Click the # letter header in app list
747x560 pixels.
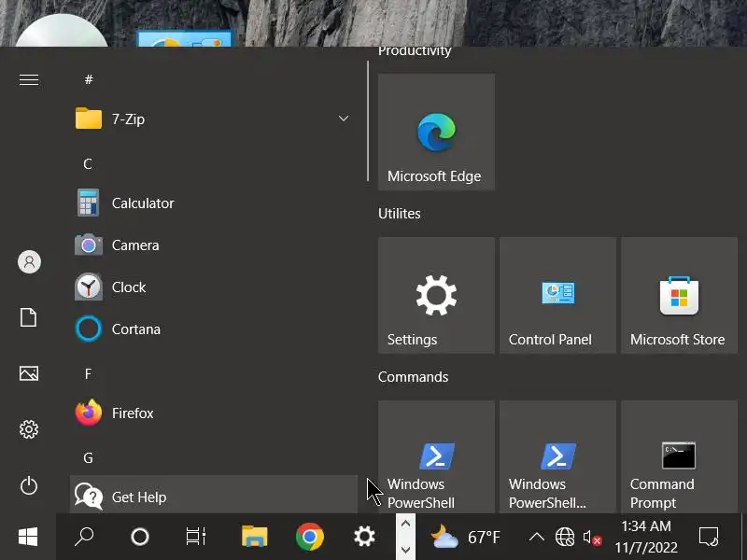coord(89,79)
